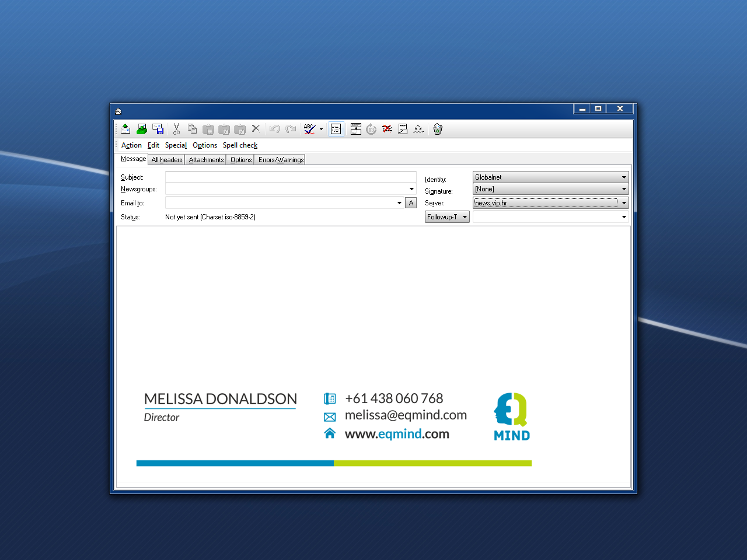This screenshot has height=560, width=747.
Task: Switch to the Options tab
Action: coord(241,160)
